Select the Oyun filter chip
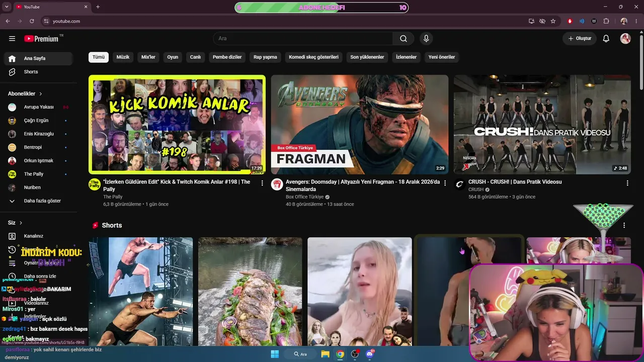The height and width of the screenshot is (362, 644). 173,57
